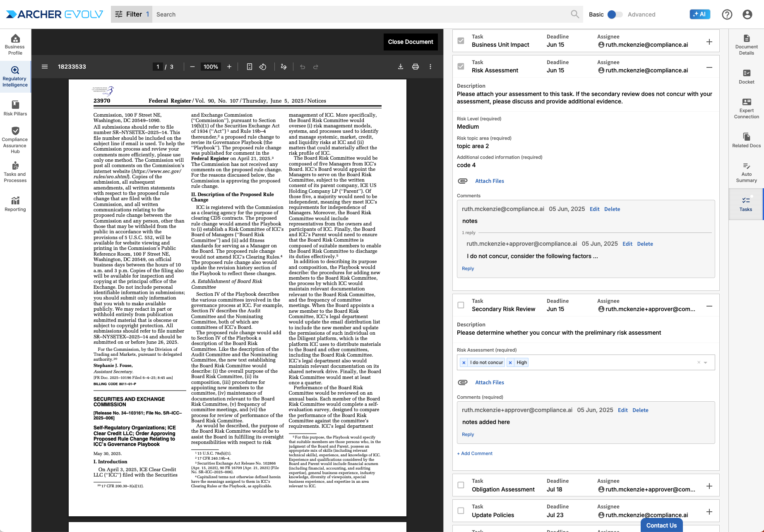The height and width of the screenshot is (532, 764).
Task: Delete the 'notes added here' comment
Action: (x=640, y=410)
